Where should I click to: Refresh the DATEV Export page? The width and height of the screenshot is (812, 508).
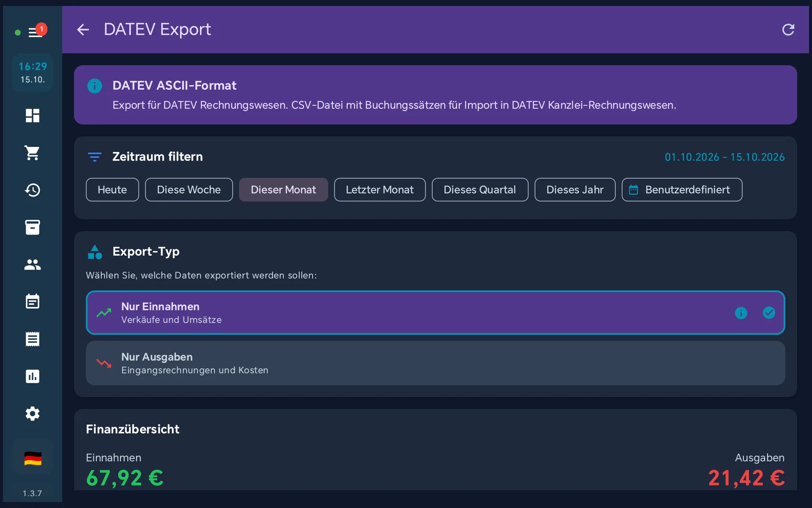pos(788,30)
